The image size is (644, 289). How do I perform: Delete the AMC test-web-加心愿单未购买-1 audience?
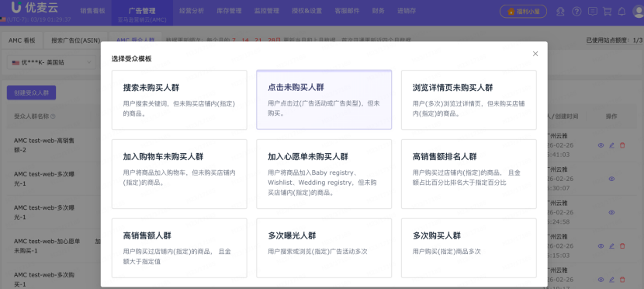tap(622, 245)
